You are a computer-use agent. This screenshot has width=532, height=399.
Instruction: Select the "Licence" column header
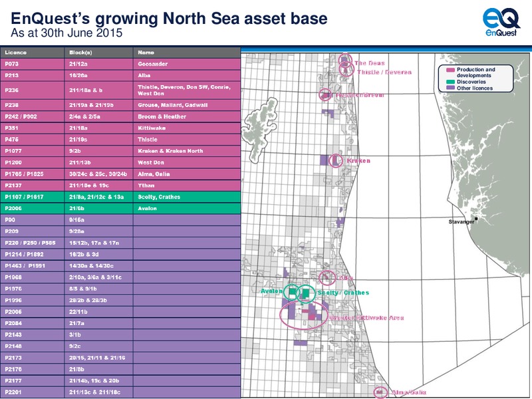click(x=32, y=53)
